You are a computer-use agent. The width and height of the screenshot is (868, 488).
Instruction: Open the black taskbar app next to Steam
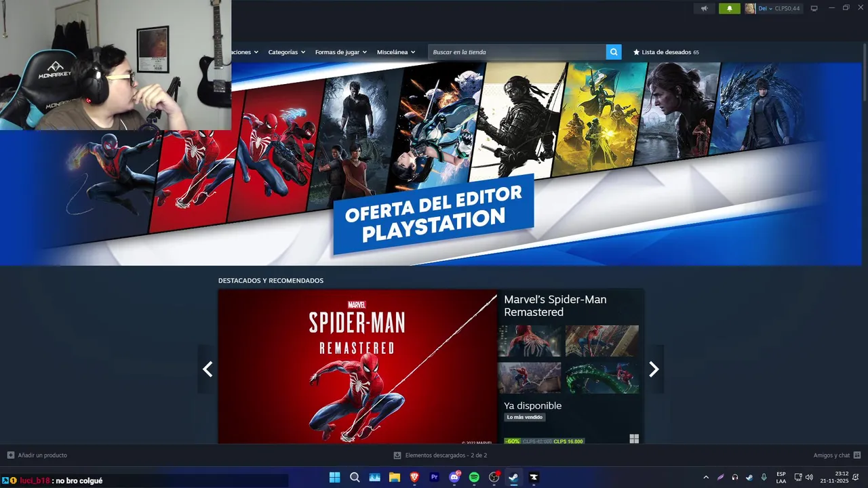point(534,477)
